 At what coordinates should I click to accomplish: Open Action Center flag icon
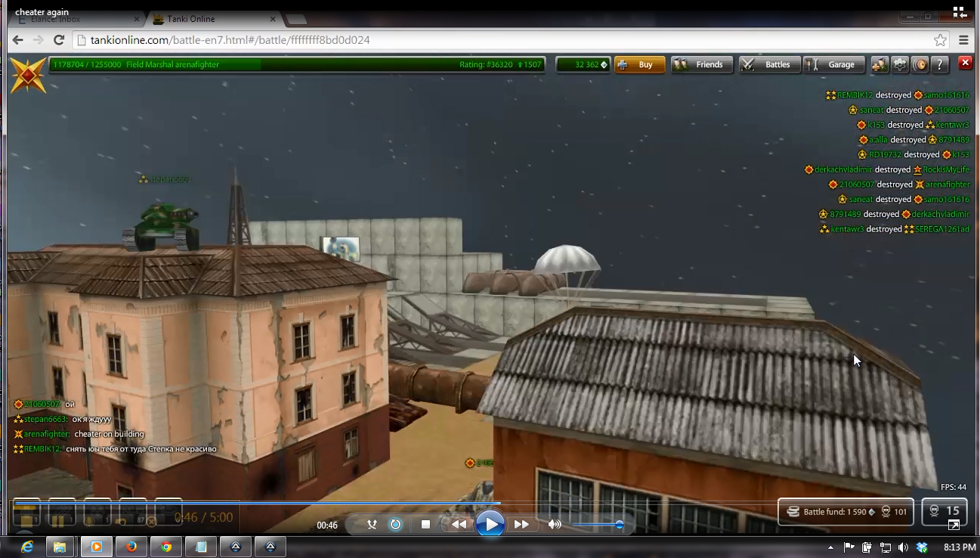click(x=849, y=547)
